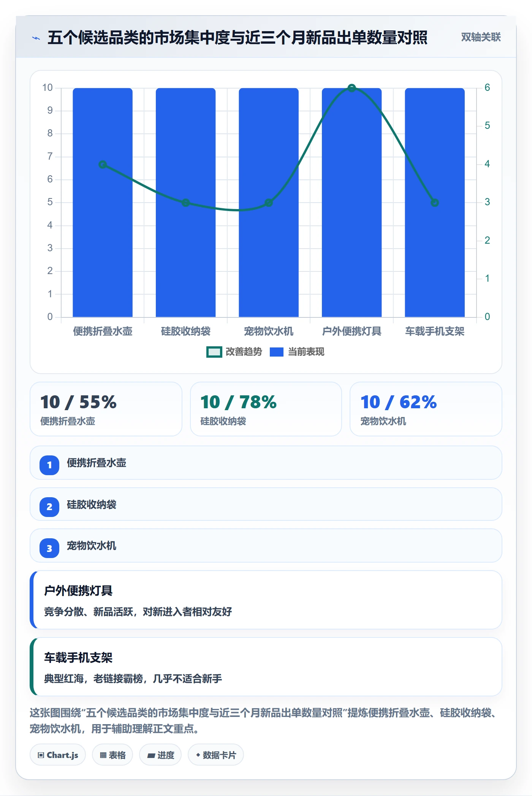Click the Chart.js tag chip
The height and width of the screenshot is (796, 532).
pos(58,755)
